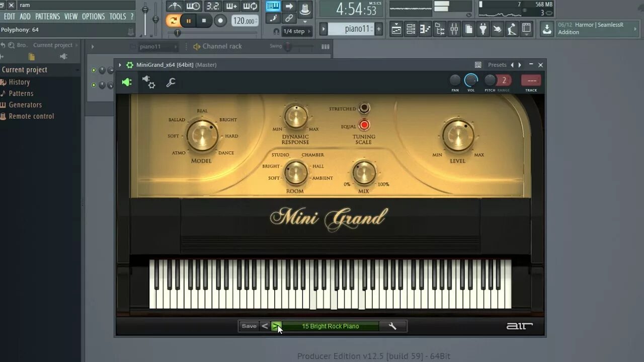Enable Stretched tuning scale switch
Screen dimensions: 644x362
point(364,108)
